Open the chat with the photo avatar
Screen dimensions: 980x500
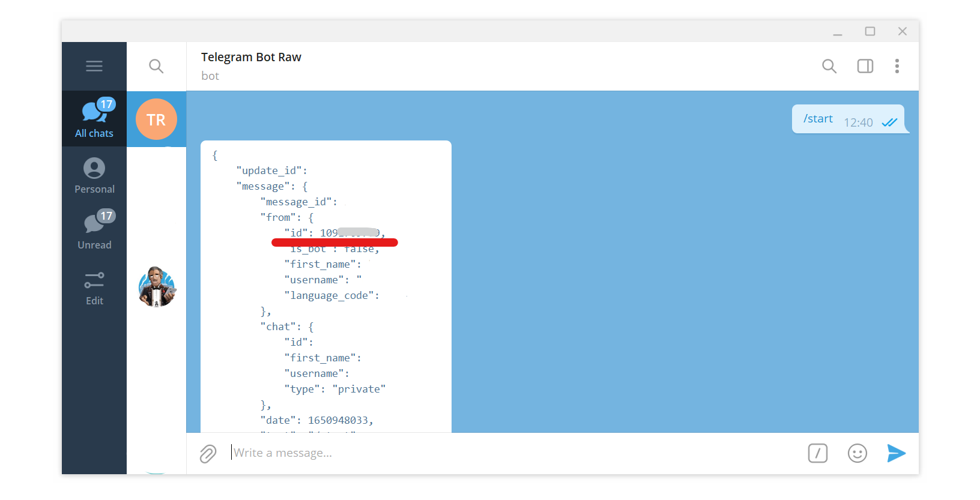click(x=157, y=287)
